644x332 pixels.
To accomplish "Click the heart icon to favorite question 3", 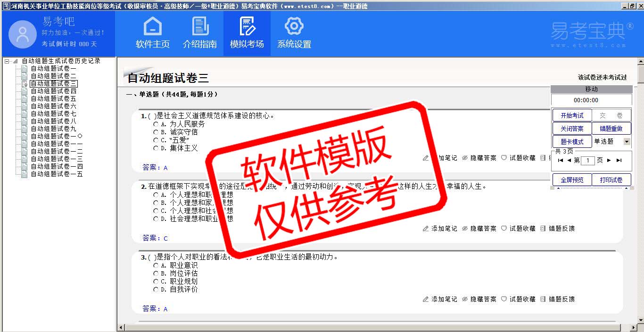I will (504, 299).
